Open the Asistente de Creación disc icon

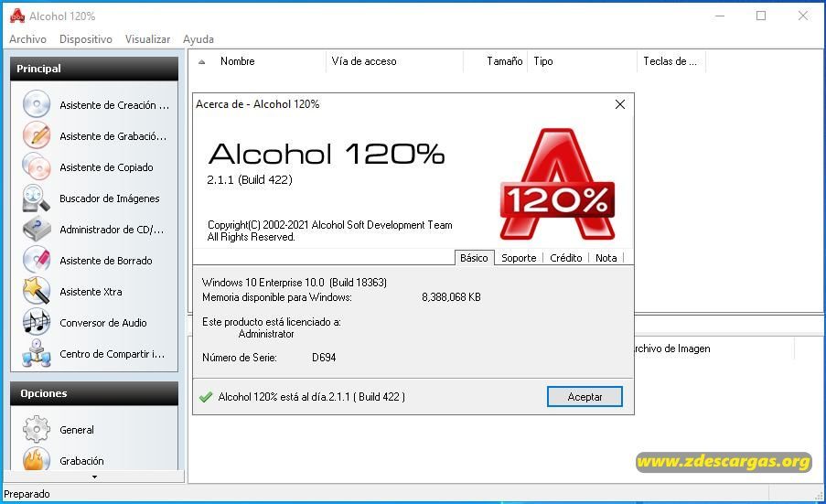click(37, 103)
